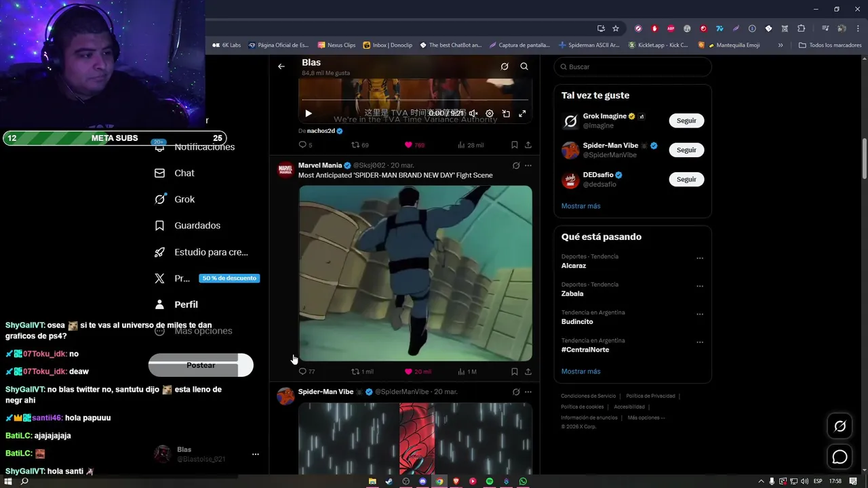The width and height of the screenshot is (868, 488).
Task: Open the video settings gear
Action: 490,114
